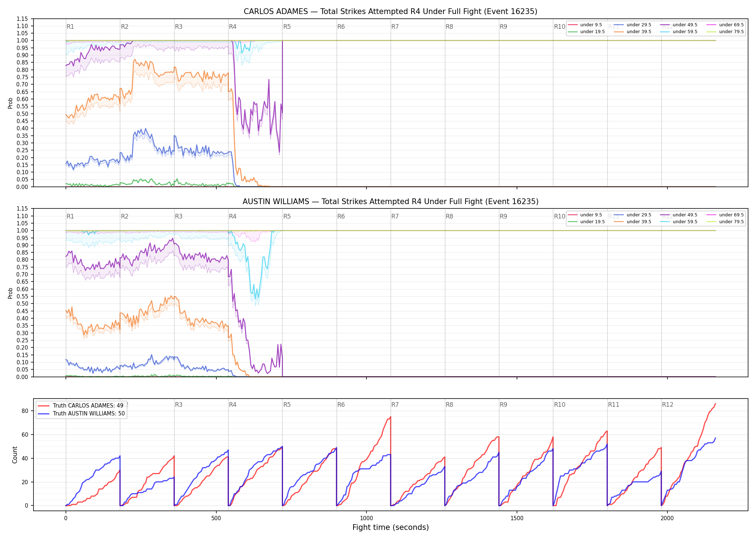
Task: Click the 500 tick label on x-axis
Action: [216, 518]
